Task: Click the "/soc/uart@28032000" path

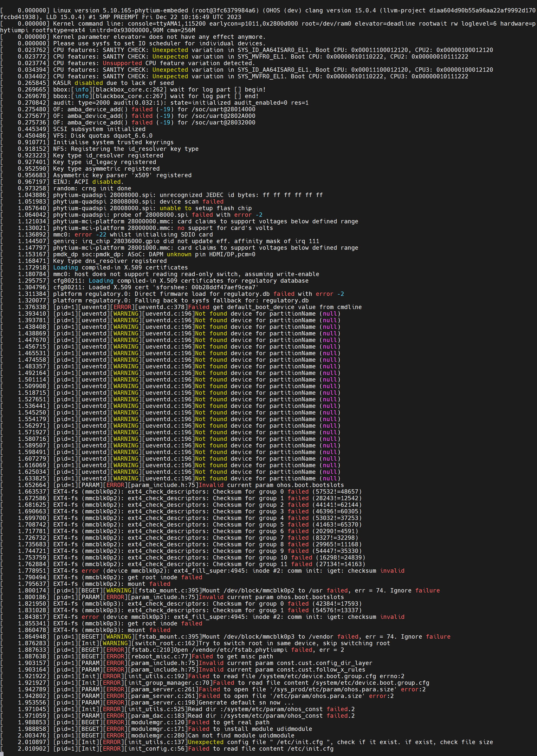Action: 223,123
